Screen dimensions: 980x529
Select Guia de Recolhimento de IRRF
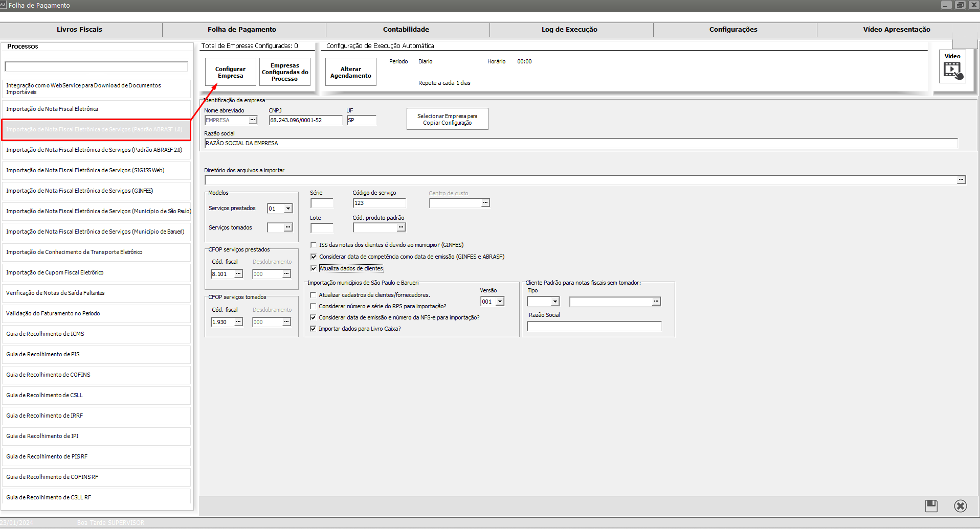click(96, 416)
